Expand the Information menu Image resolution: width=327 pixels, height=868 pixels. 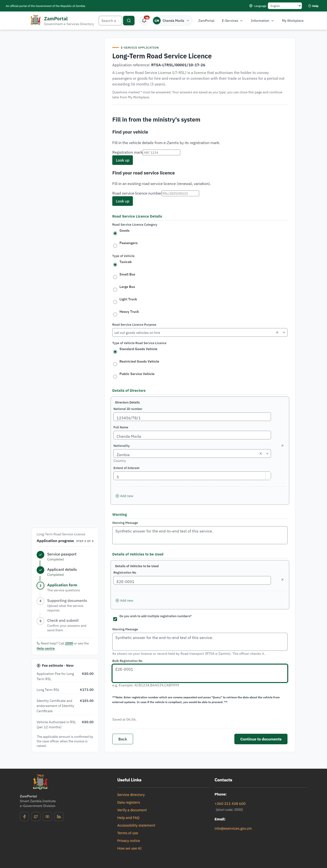[x=262, y=21]
